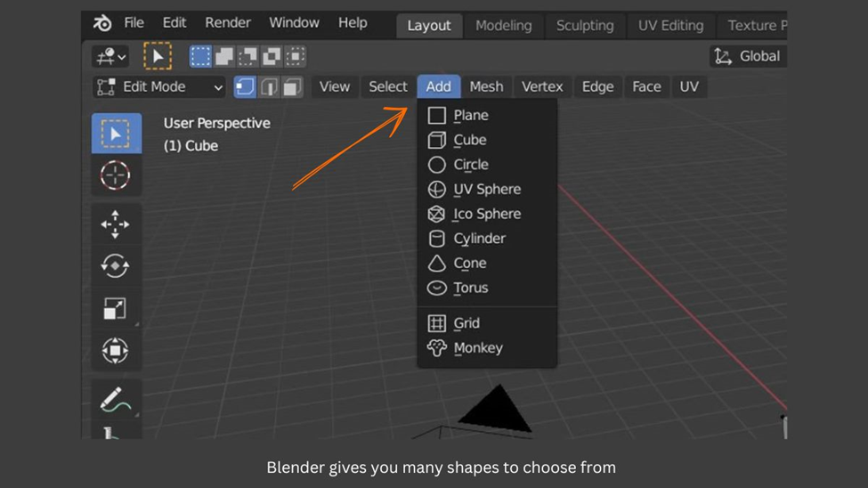Viewport: 868px width, 488px height.
Task: Choose Intersect existing selection mode
Action: pos(295,56)
